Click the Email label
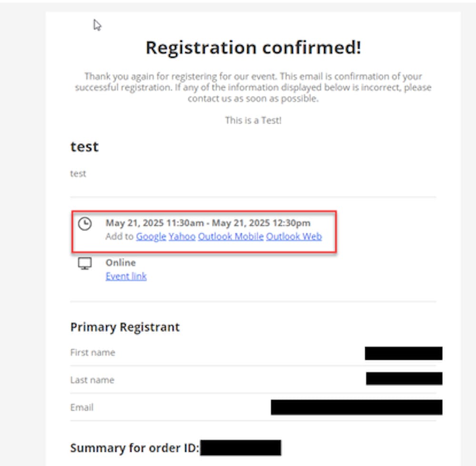The height and width of the screenshot is (466, 476). [x=82, y=407]
